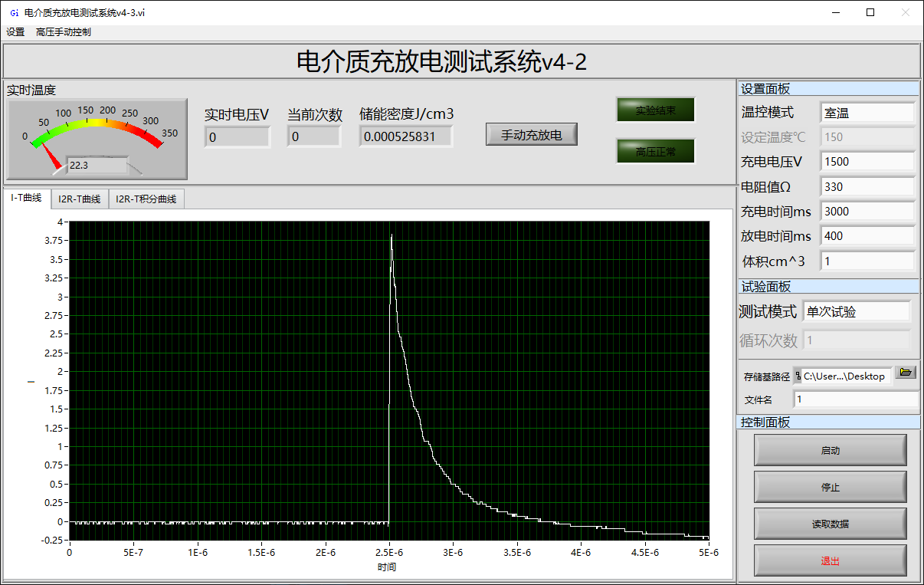Click the 停止 button
The width and height of the screenshot is (924, 585).
coord(830,488)
